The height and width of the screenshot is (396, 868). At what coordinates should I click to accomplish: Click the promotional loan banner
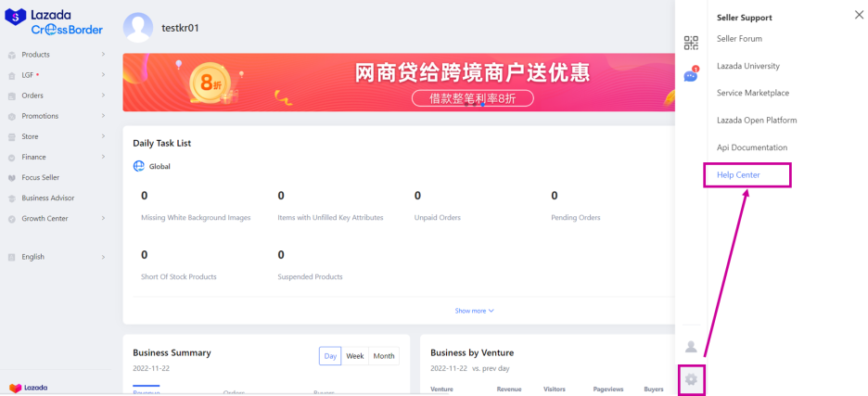pos(399,82)
